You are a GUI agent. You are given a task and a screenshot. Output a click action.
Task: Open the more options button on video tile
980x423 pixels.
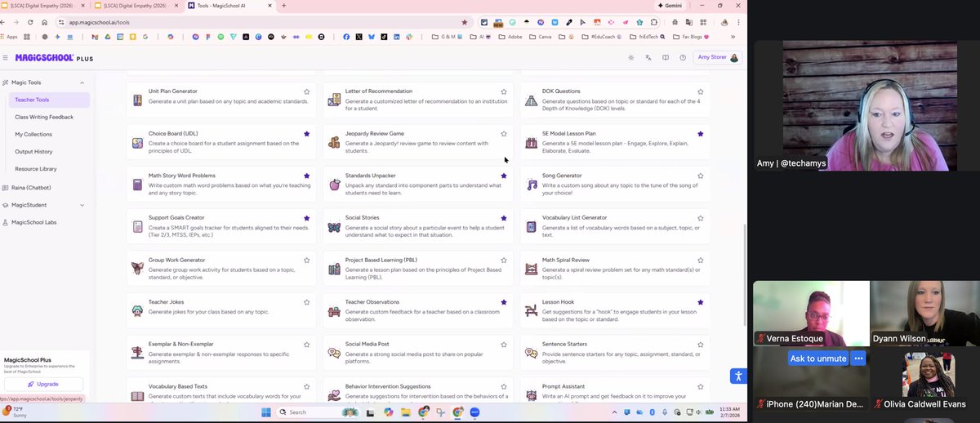pyautogui.click(x=857, y=358)
